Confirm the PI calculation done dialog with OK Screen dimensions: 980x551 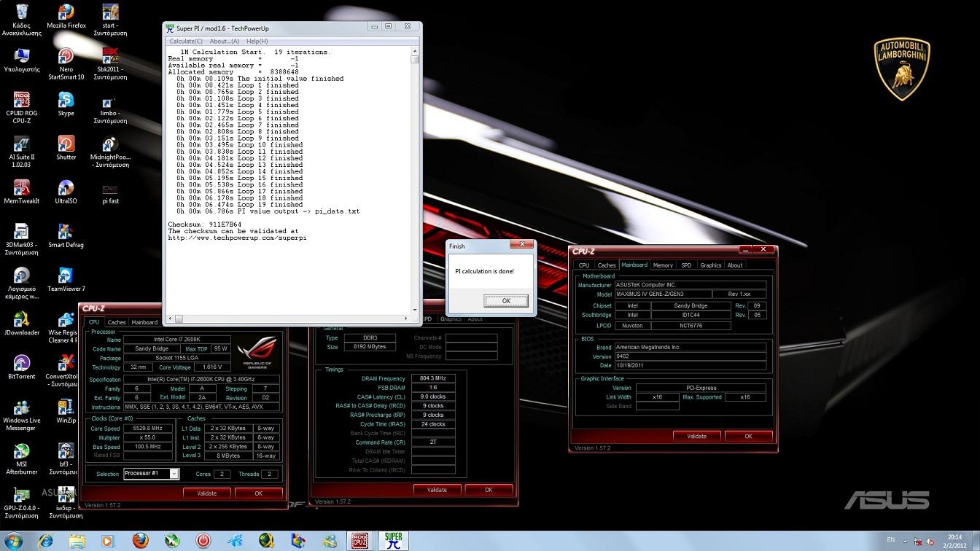(x=506, y=300)
